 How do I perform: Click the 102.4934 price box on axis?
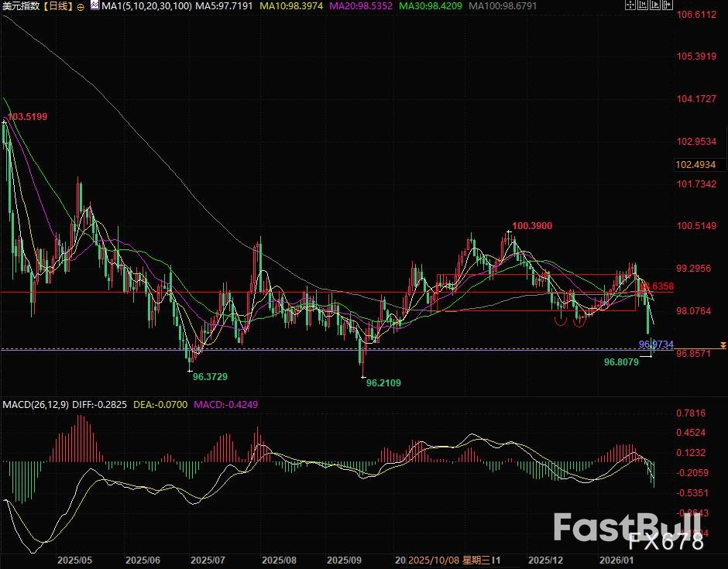click(700, 165)
